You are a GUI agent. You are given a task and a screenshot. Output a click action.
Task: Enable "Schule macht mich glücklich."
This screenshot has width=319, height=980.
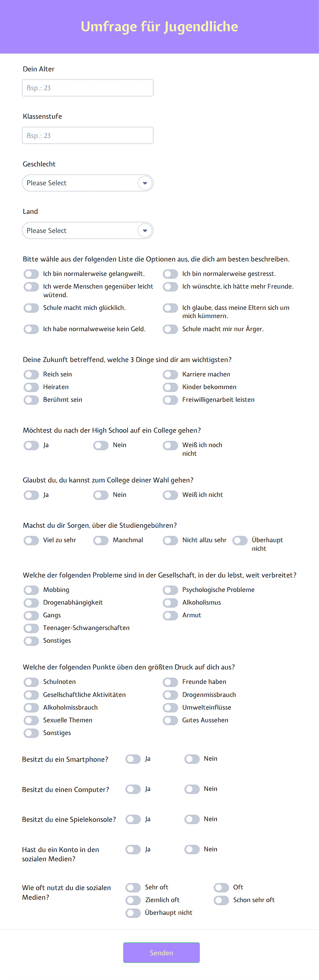(31, 308)
